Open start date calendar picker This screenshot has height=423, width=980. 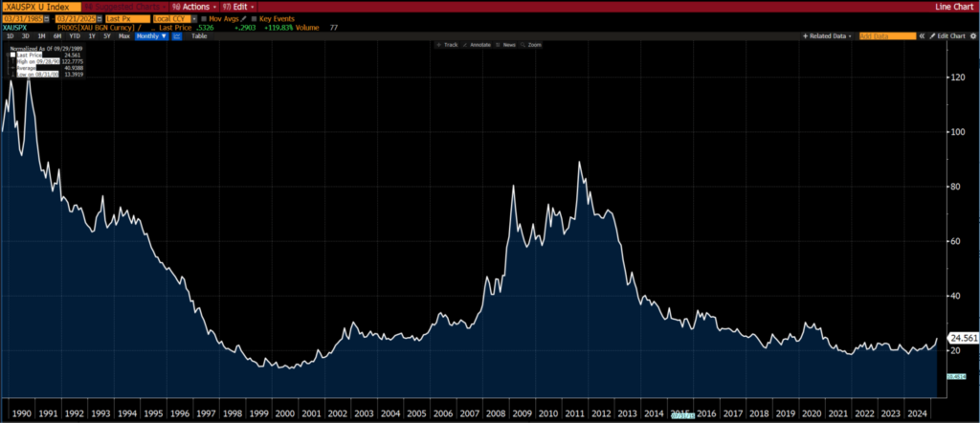click(49, 18)
